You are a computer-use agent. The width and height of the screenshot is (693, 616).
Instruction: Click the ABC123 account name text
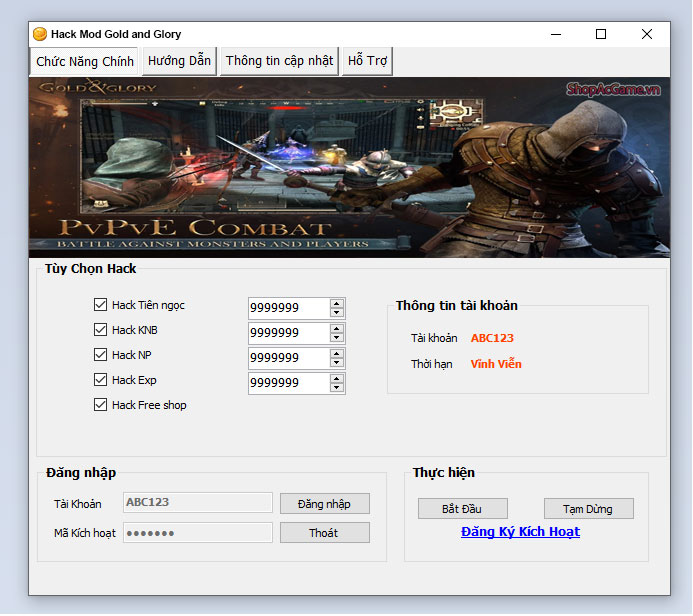(492, 338)
